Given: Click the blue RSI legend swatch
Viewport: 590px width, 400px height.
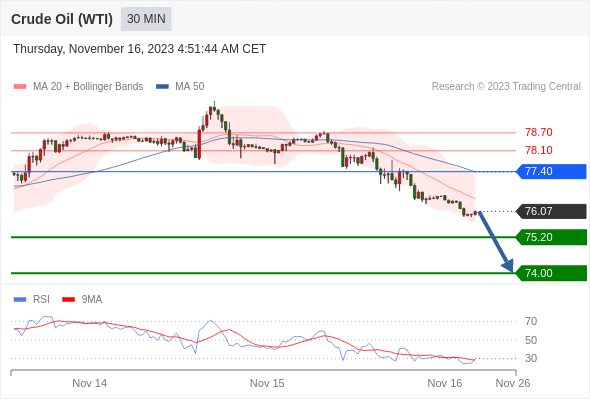Looking at the screenshot, I should click(20, 300).
